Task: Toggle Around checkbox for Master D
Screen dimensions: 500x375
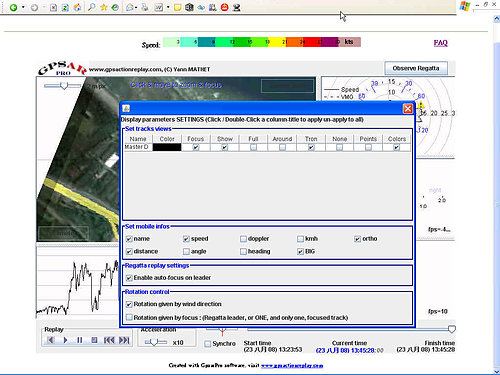Action: coord(282,147)
